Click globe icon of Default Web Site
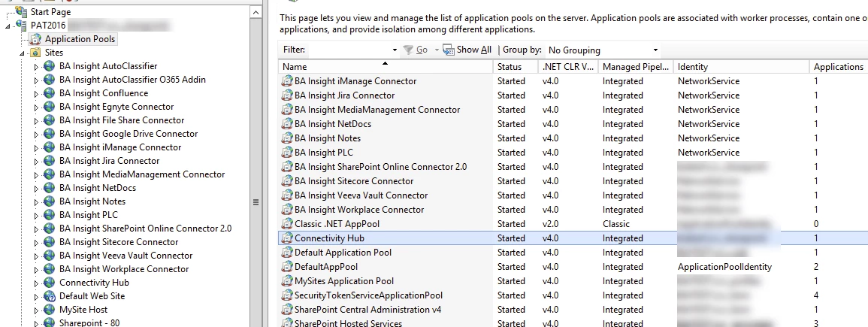Viewport: 868px width, 327px height. [x=50, y=296]
